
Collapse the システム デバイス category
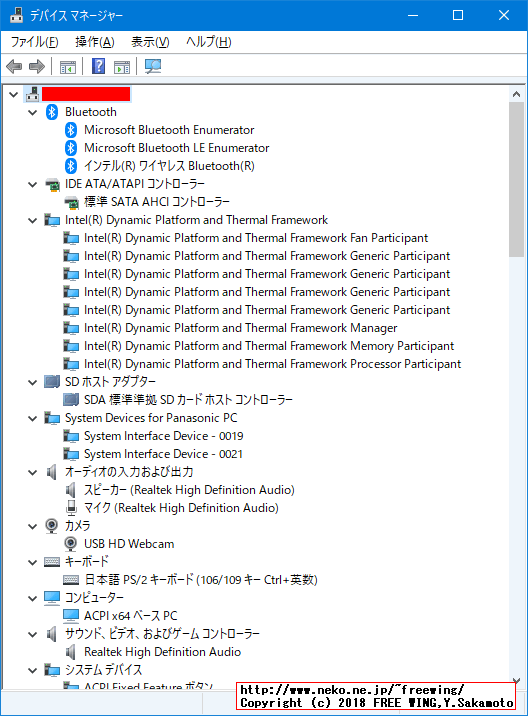tap(32, 670)
